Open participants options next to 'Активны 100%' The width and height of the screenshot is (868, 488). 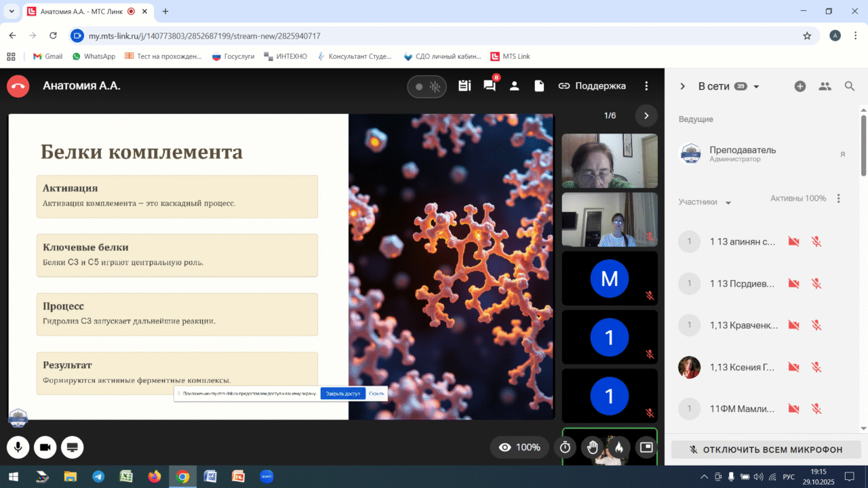pos(839,199)
